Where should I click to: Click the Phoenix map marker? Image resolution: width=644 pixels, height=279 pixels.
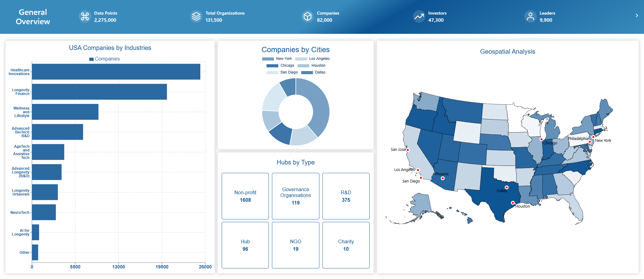[442, 178]
